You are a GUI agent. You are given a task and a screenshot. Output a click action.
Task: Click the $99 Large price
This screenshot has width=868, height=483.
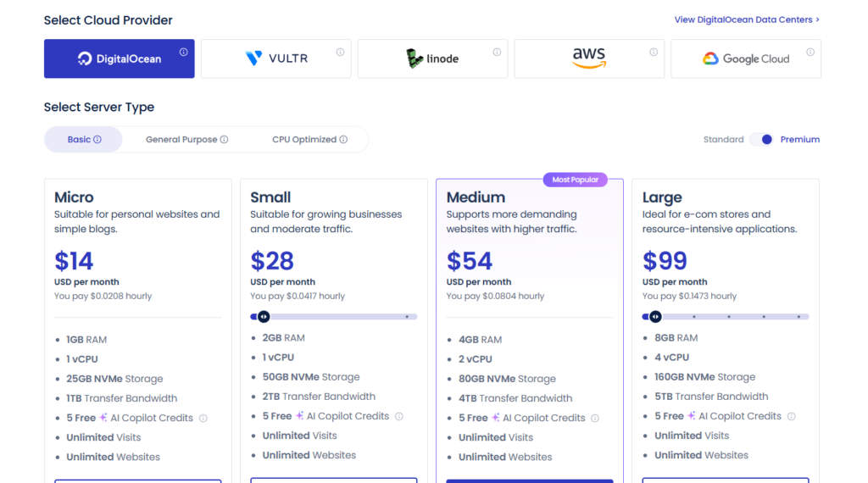click(665, 261)
